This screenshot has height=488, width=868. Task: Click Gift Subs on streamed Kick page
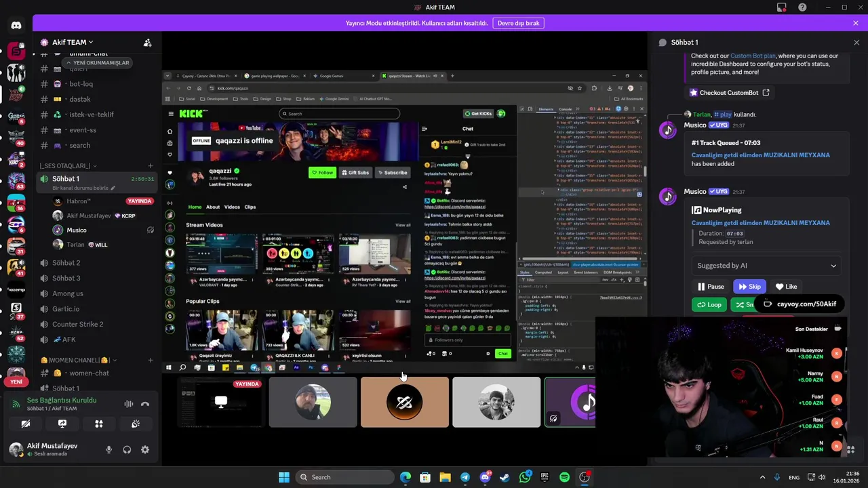(x=355, y=172)
